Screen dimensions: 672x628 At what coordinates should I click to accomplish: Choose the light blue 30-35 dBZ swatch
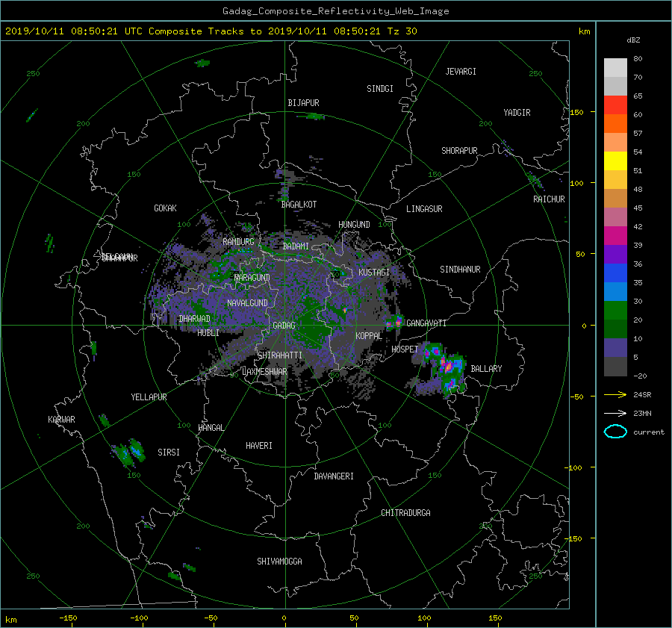pyautogui.click(x=615, y=291)
